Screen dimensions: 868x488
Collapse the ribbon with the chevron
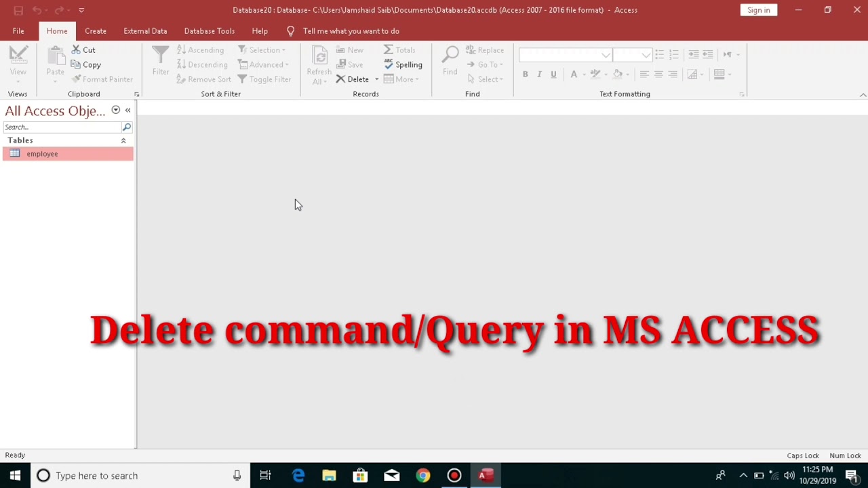pos(863,95)
